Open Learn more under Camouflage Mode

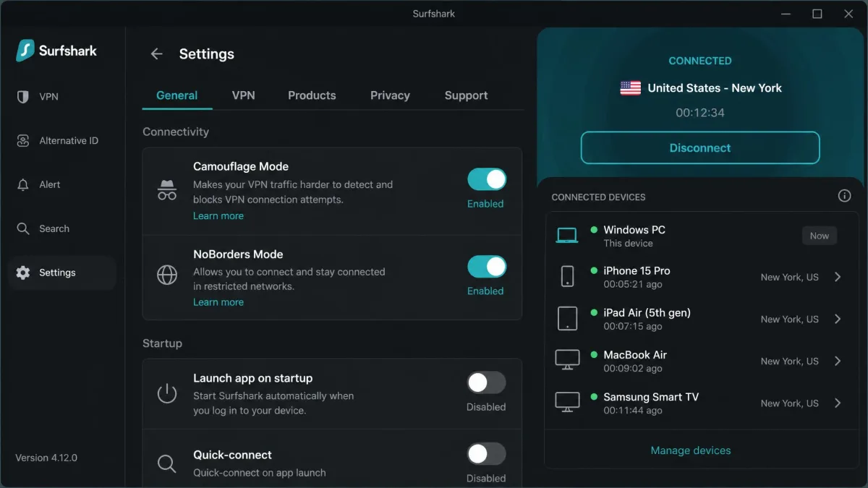218,216
